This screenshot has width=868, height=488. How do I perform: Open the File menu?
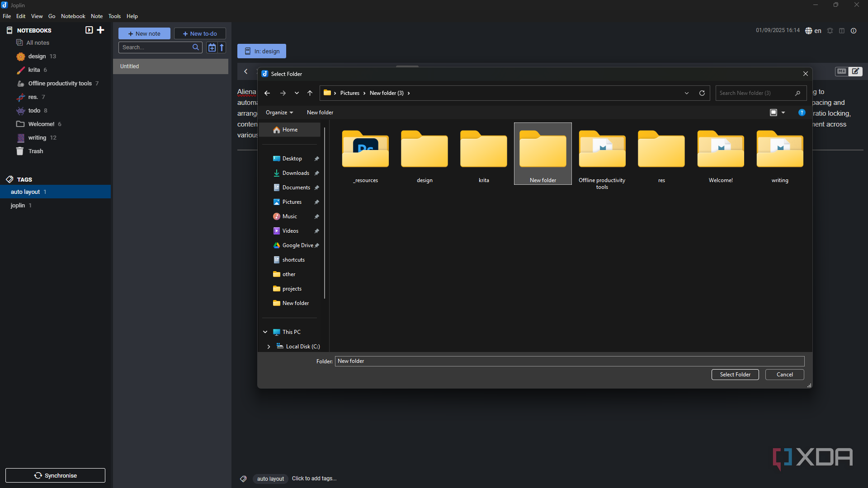[7, 16]
